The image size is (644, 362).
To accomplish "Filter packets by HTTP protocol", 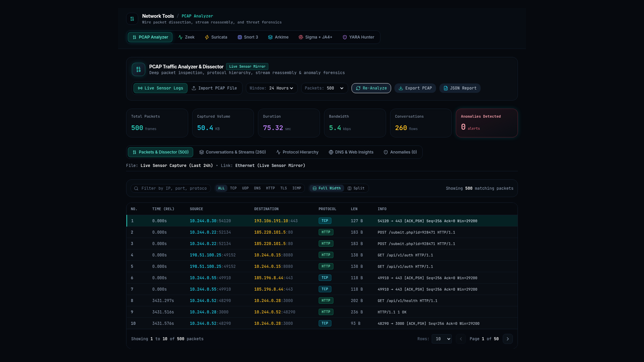I will [270, 188].
